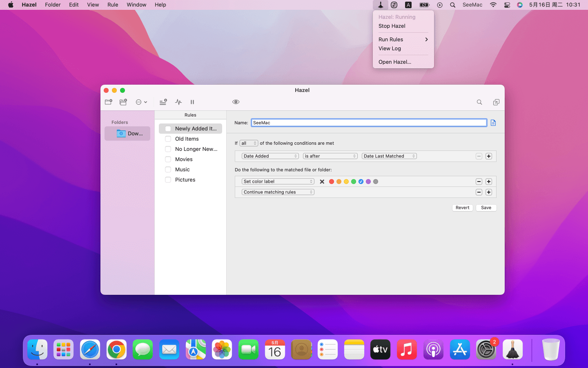588x368 pixels.
Task: Click the Hazel icon in the menu bar
Action: coord(380,5)
